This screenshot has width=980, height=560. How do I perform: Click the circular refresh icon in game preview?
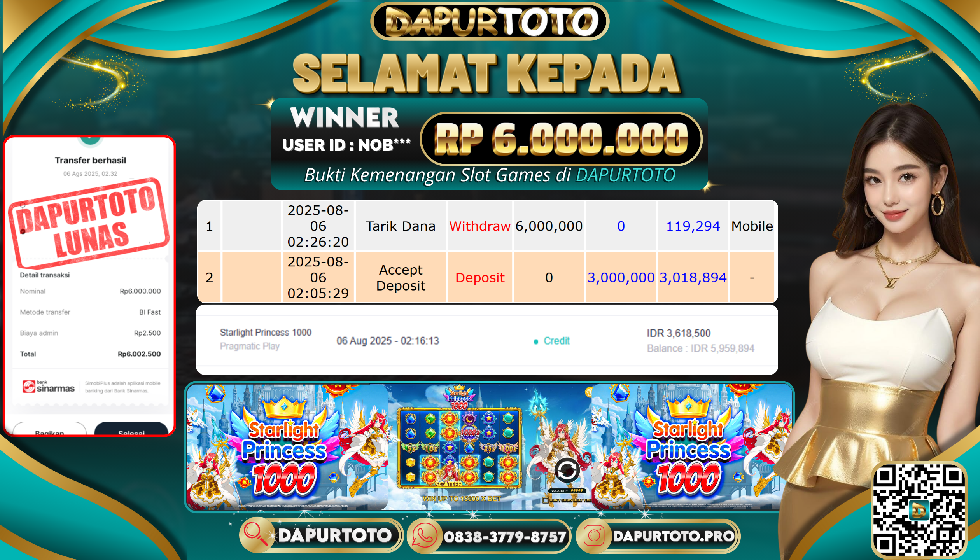tap(567, 471)
